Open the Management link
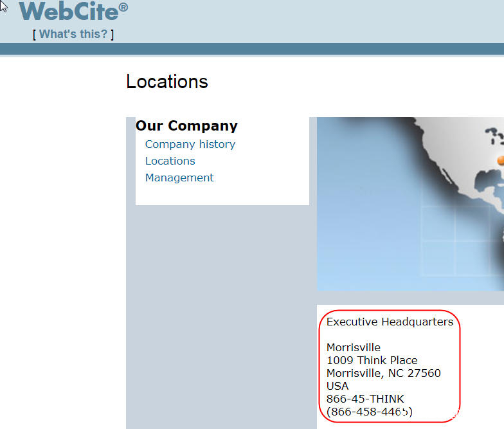Viewport: 504px width, 429px height. 179,178
